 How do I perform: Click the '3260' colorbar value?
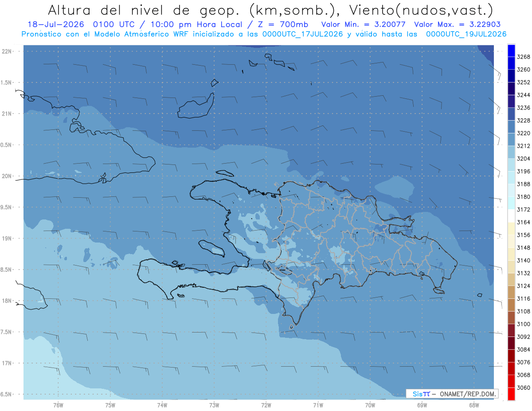524,70
